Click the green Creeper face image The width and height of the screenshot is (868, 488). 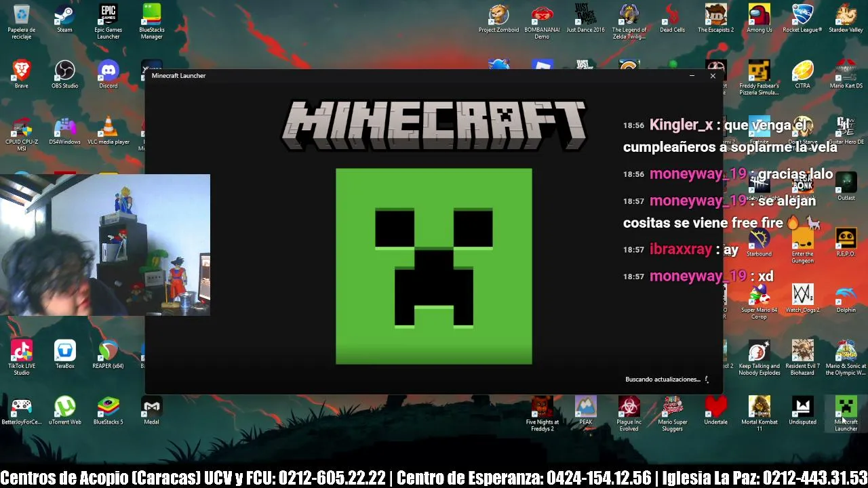point(434,266)
